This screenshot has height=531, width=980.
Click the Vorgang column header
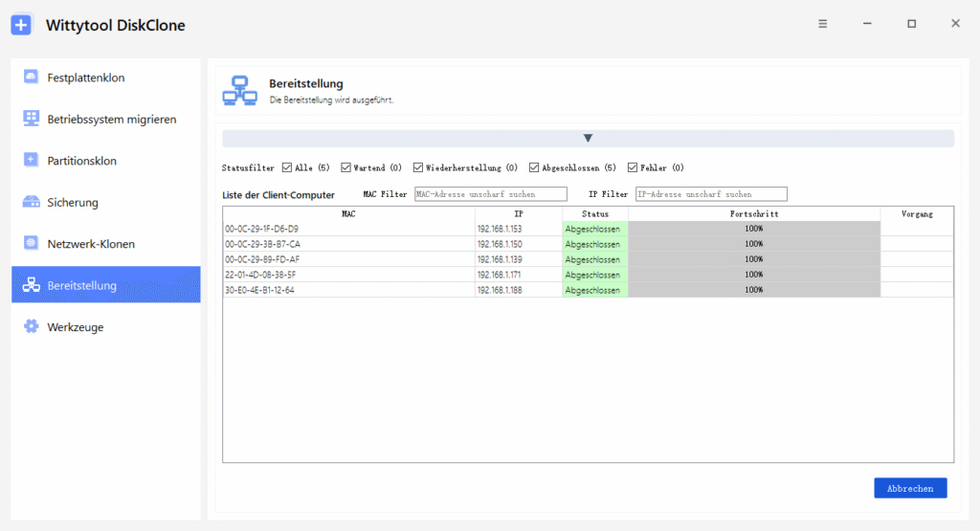coord(917,213)
